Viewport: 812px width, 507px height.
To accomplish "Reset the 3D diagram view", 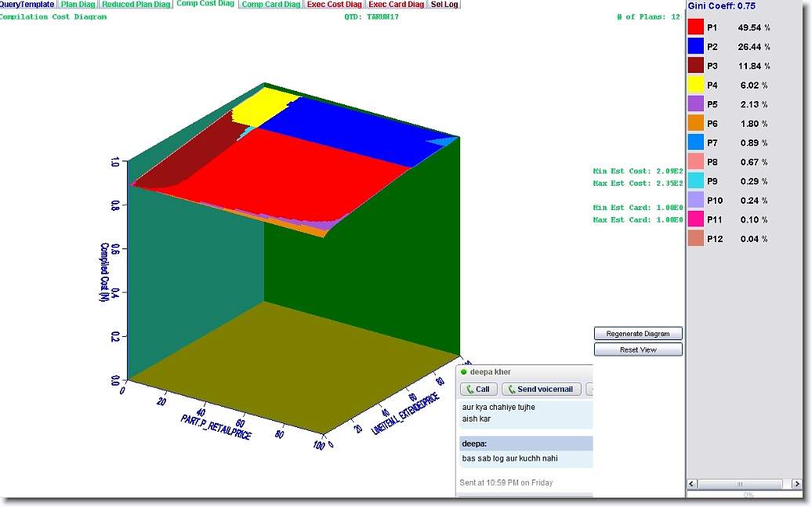I will (638, 349).
